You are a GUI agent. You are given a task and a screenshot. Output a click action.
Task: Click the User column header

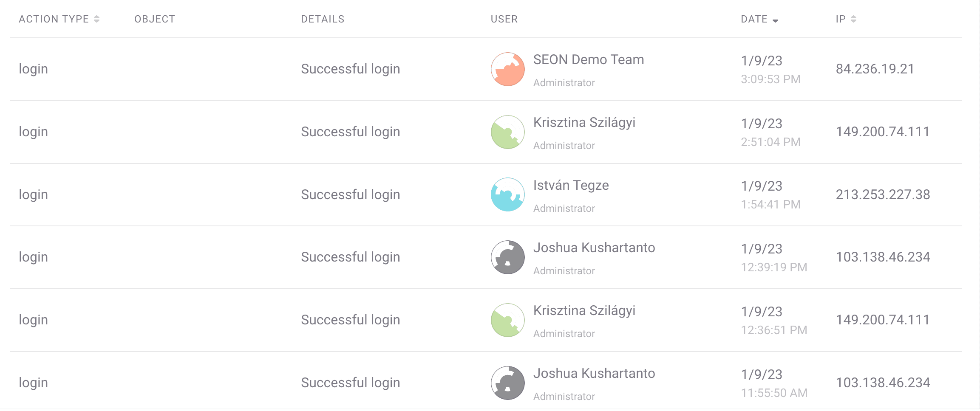[504, 19]
